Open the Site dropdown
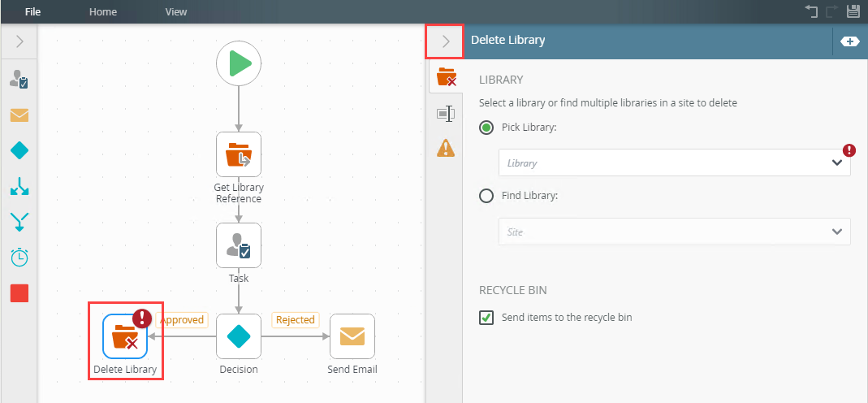 click(x=674, y=232)
